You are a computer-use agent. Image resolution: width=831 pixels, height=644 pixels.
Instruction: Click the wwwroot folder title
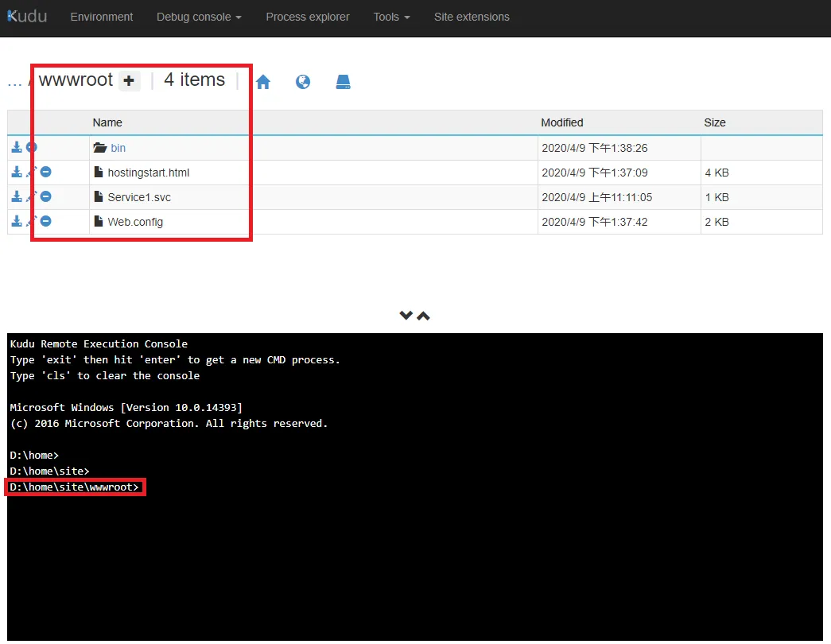(76, 80)
